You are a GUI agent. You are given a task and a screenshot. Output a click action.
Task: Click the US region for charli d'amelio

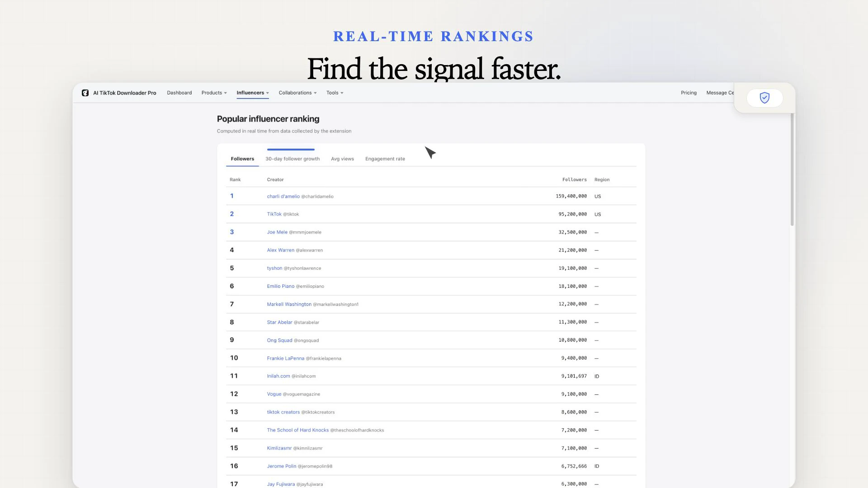point(598,197)
